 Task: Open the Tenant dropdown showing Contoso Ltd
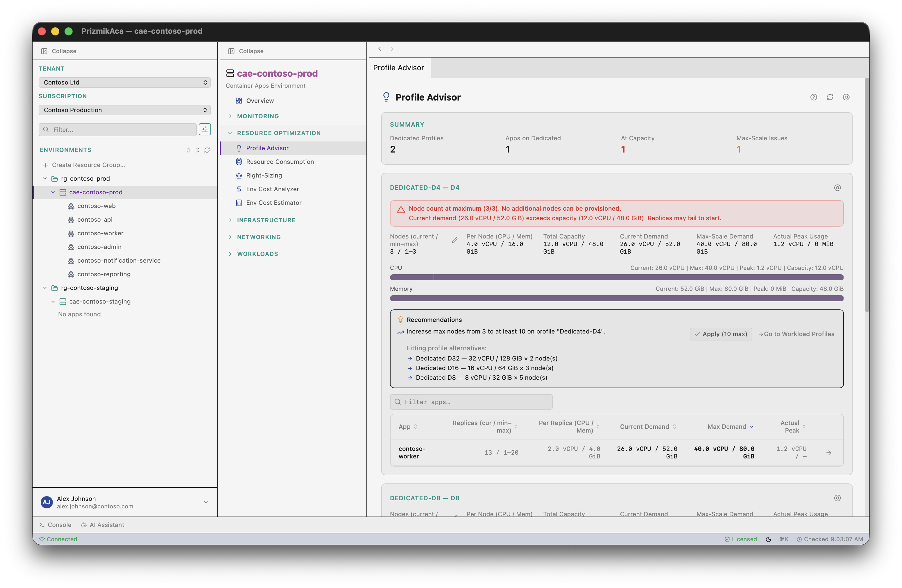[125, 82]
